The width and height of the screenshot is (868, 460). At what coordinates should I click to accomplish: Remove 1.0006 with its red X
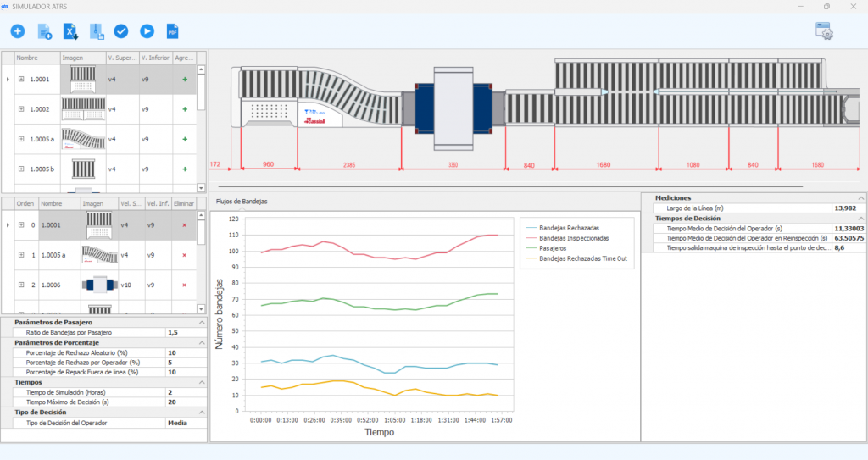tap(184, 285)
